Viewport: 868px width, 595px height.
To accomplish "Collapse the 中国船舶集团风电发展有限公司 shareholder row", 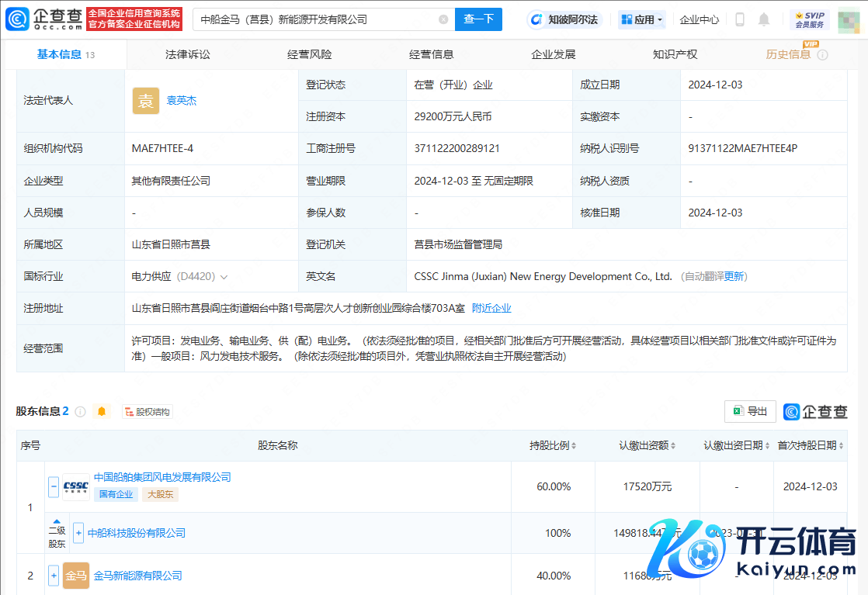I will pyautogui.click(x=54, y=487).
